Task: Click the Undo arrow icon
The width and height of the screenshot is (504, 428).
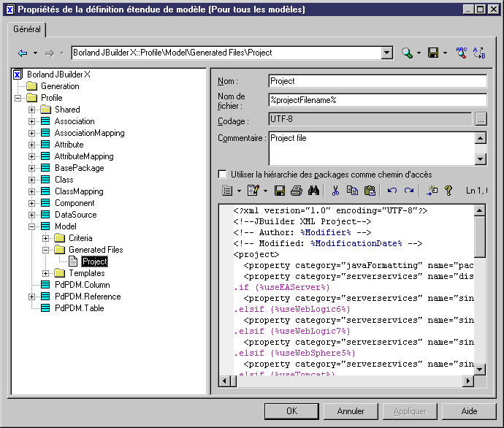Action: [392, 191]
